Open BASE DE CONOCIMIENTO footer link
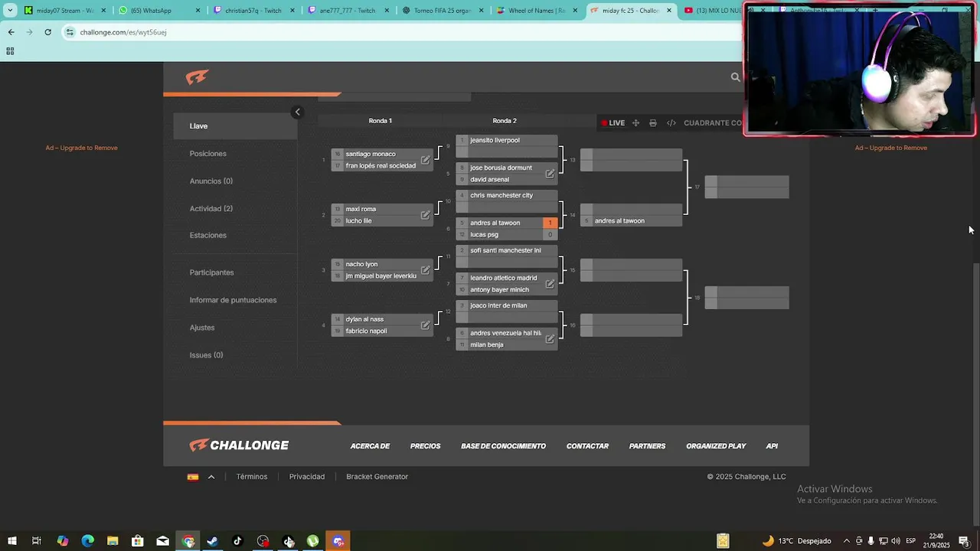 pos(503,446)
